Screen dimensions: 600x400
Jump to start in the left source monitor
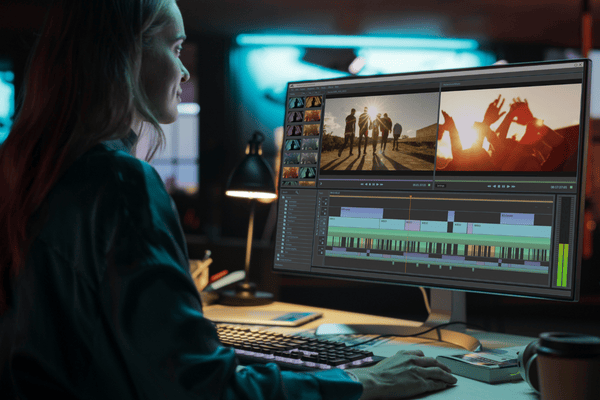coord(362,184)
